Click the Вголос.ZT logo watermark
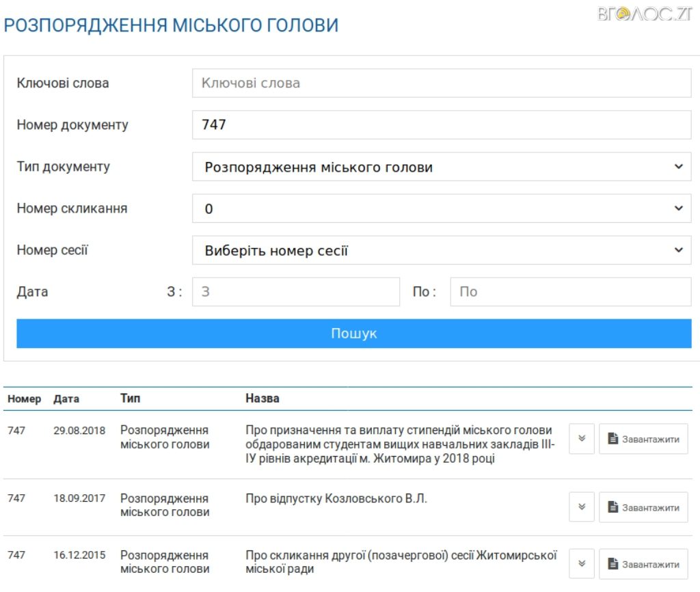This screenshot has width=700, height=592. [645, 14]
